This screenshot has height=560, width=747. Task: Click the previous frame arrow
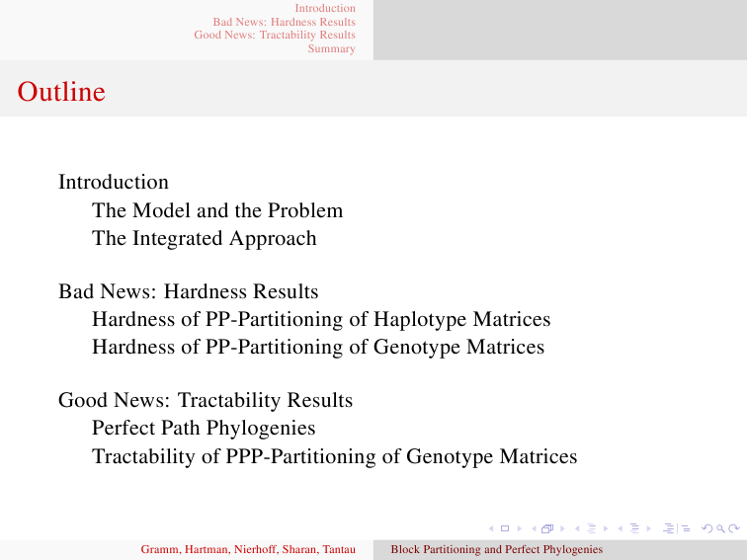click(x=534, y=528)
